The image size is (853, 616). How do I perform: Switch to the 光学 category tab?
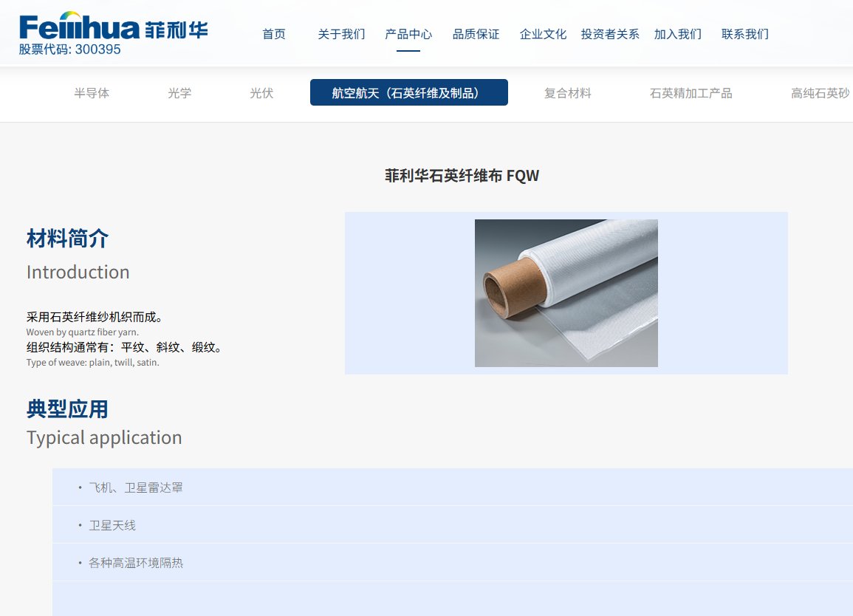point(179,93)
